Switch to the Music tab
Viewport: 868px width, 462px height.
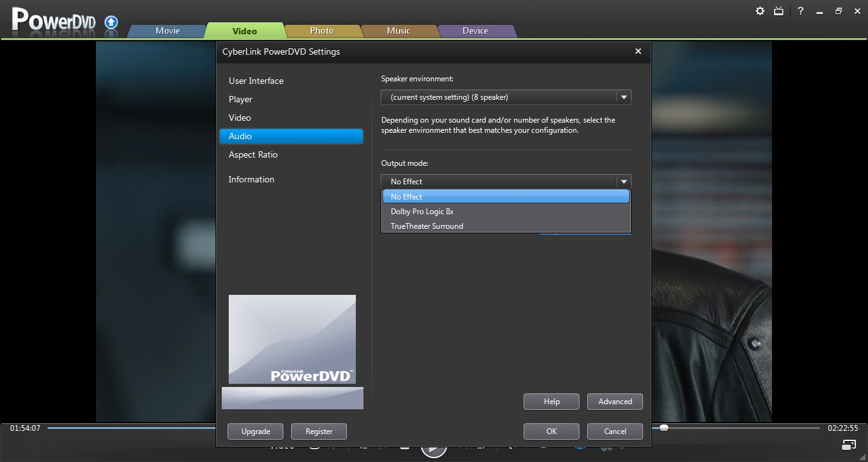point(399,31)
